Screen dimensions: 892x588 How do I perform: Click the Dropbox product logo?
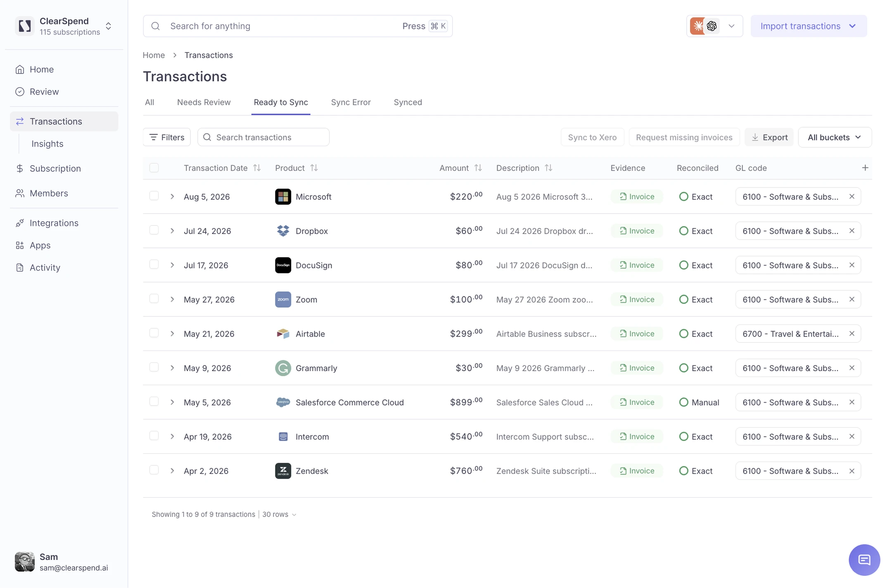[283, 231]
